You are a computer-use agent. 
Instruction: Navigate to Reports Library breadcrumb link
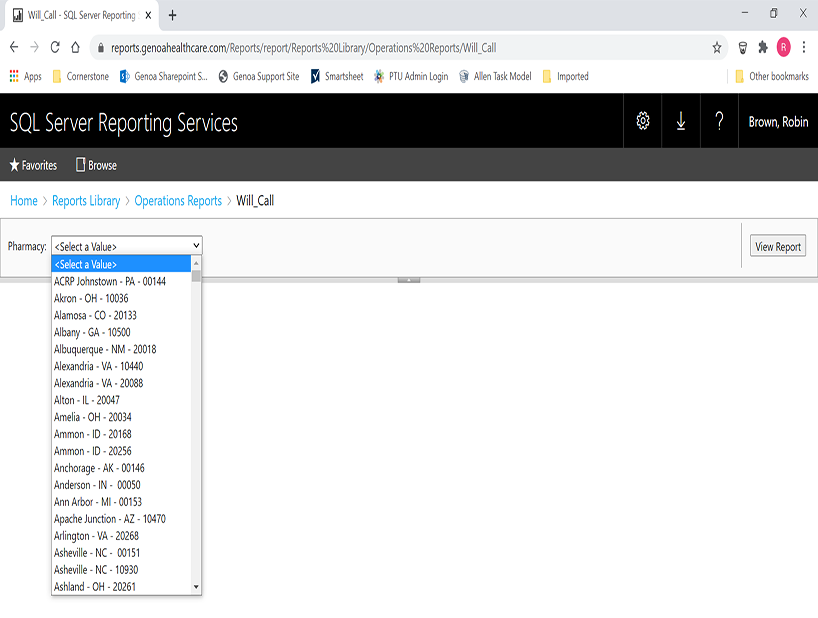point(85,201)
